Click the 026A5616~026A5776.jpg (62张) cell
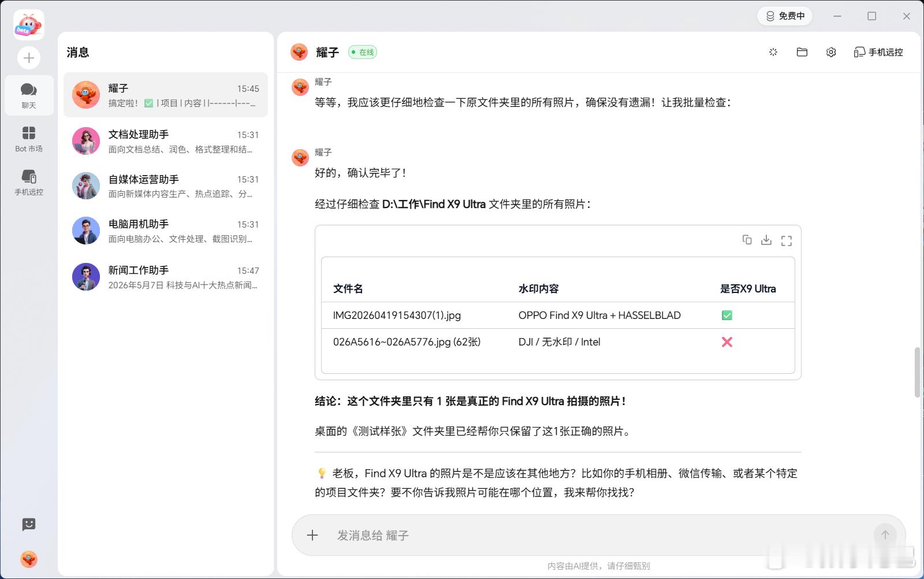 pos(407,342)
